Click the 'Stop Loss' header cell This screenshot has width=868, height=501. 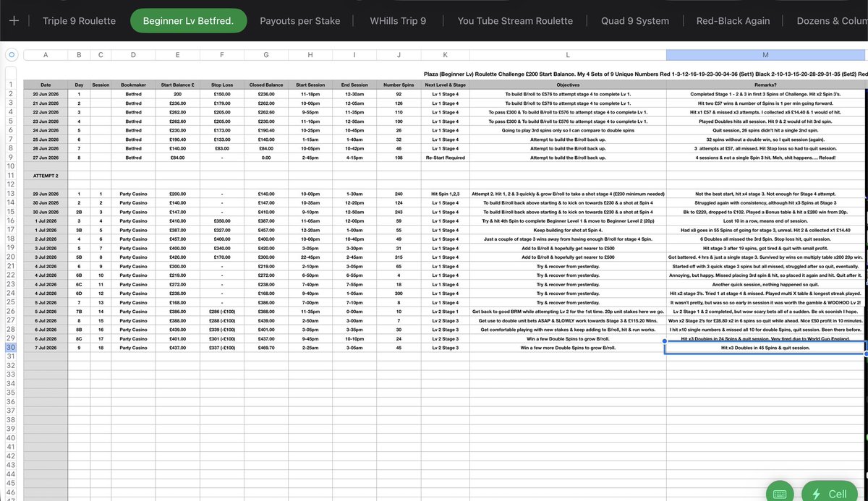(221, 85)
